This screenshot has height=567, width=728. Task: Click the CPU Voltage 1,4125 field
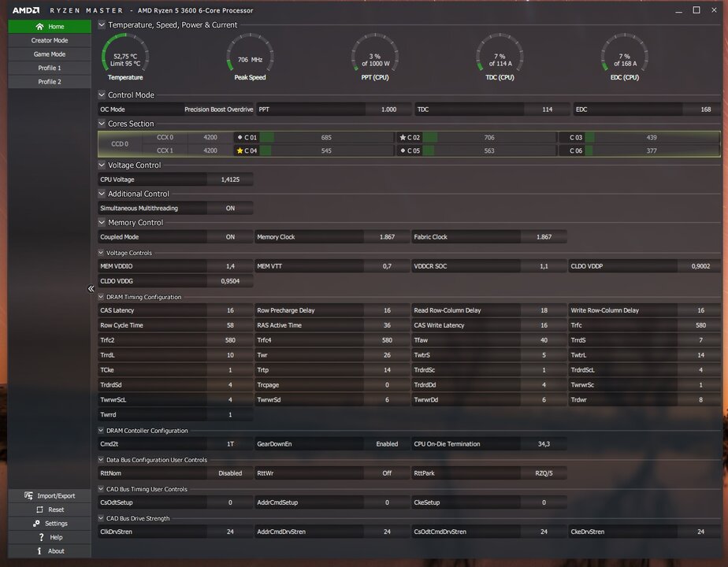[x=230, y=180]
